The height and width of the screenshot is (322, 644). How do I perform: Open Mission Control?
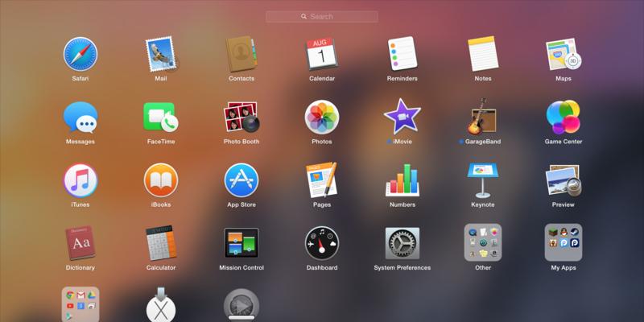(x=242, y=243)
